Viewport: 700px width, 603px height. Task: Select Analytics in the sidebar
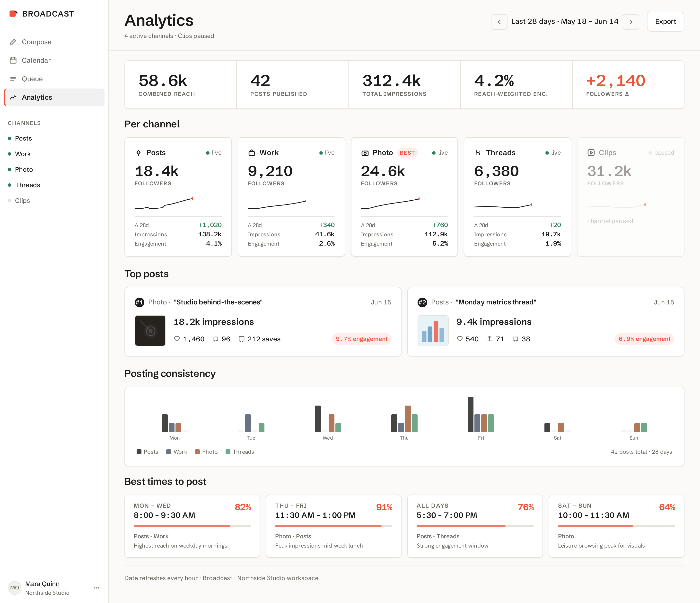(54, 97)
